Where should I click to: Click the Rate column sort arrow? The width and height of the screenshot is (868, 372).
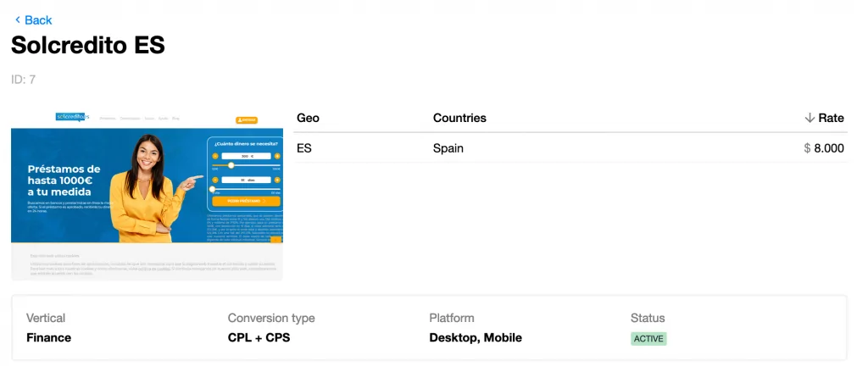coord(810,118)
